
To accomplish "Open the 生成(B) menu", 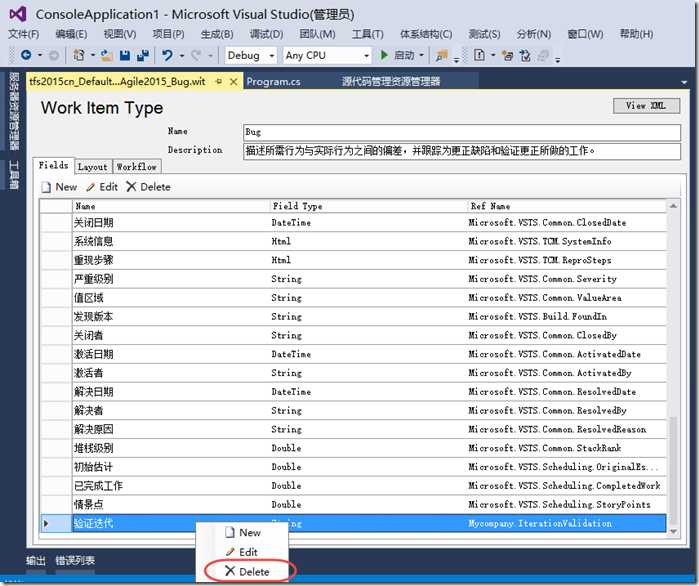I will coord(217,34).
